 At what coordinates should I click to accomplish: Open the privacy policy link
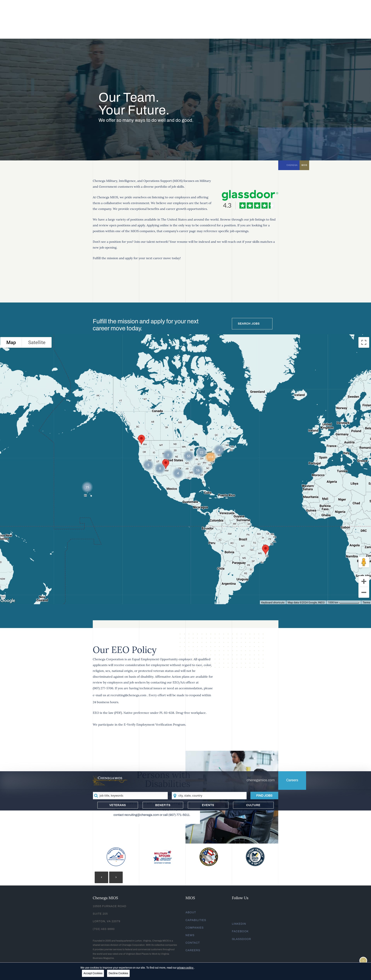click(185, 967)
